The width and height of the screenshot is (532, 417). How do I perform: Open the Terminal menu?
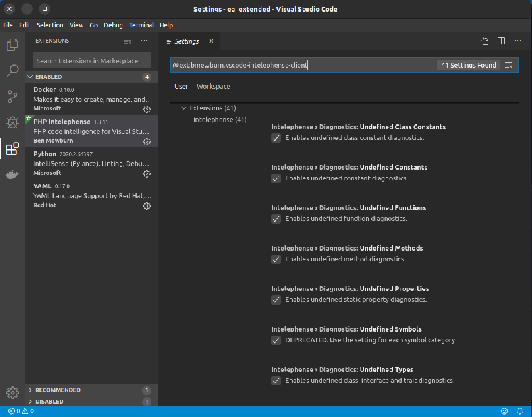142,25
